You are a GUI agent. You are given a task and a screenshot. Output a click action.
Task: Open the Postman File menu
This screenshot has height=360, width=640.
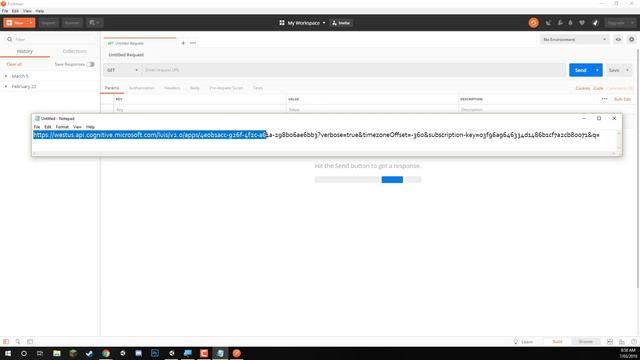(x=5, y=11)
